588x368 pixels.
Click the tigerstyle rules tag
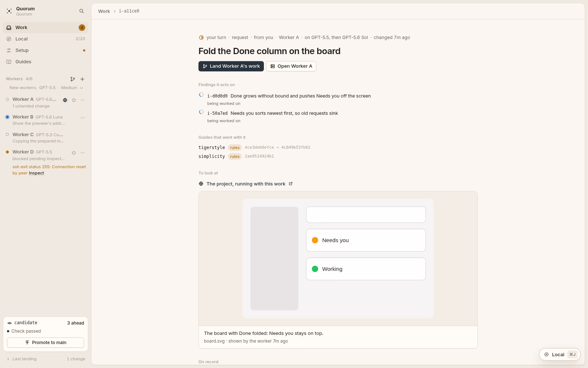[x=235, y=148]
